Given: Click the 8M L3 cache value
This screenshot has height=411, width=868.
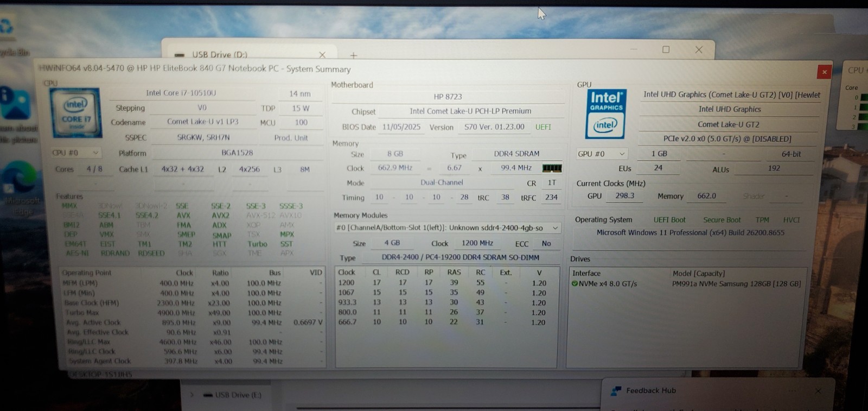Looking at the screenshot, I should click(x=305, y=169).
